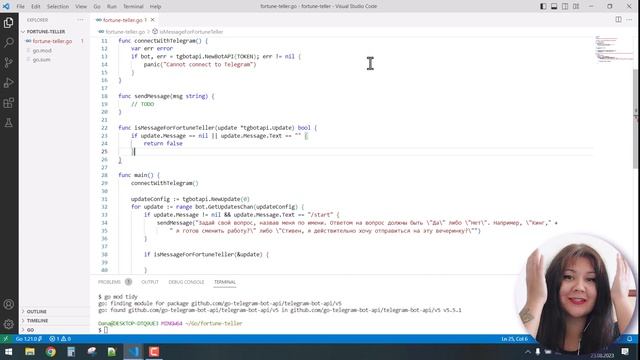Open the File menu
Viewport: 640px width, 360px height.
(20, 7)
